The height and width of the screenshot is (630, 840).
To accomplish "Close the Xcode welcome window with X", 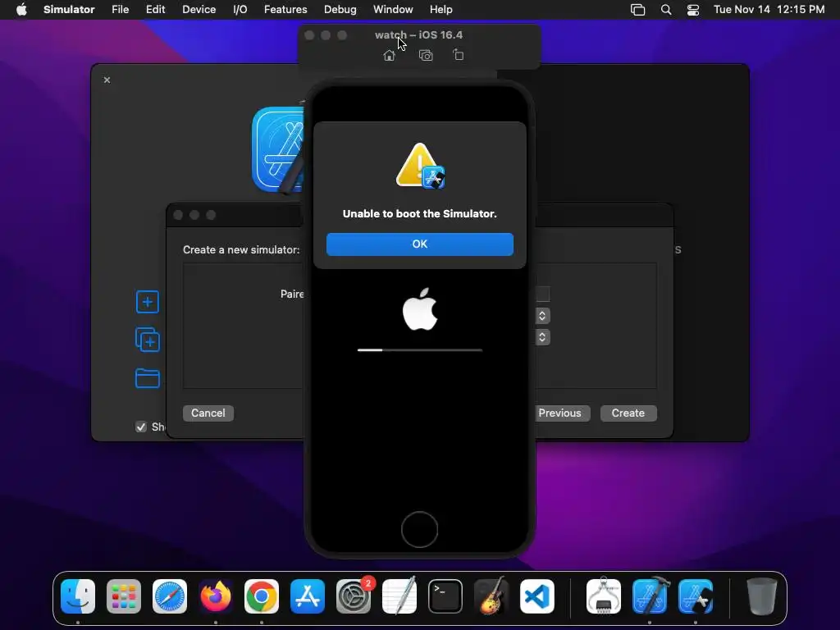I will coord(107,80).
